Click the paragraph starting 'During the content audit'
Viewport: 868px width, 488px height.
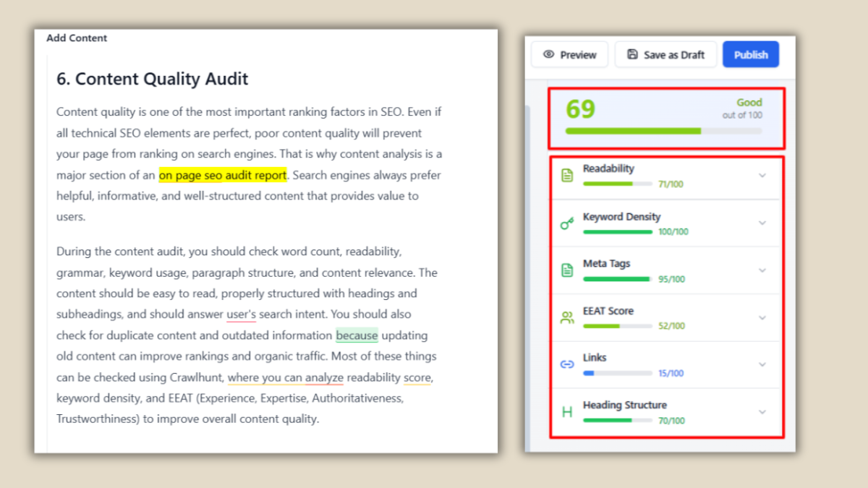coord(247,335)
